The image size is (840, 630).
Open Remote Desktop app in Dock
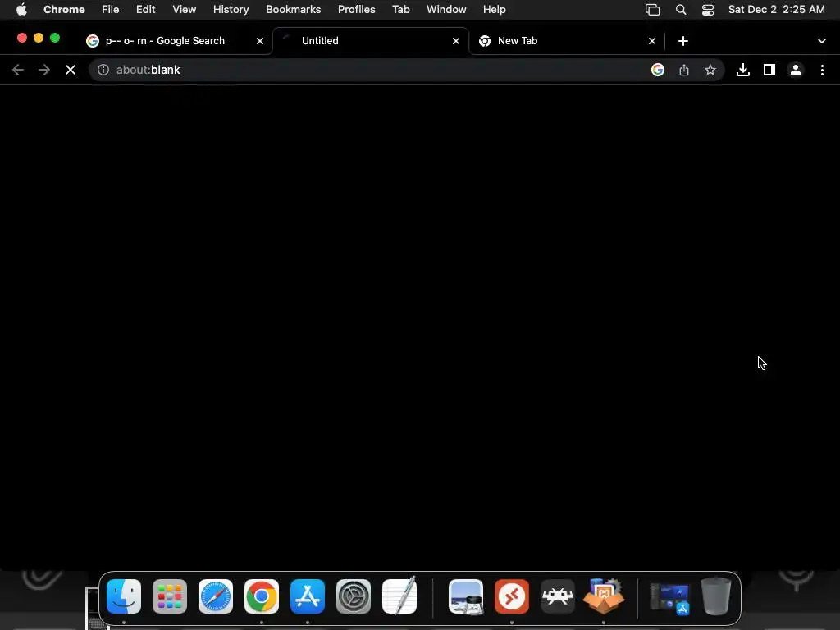[512, 596]
